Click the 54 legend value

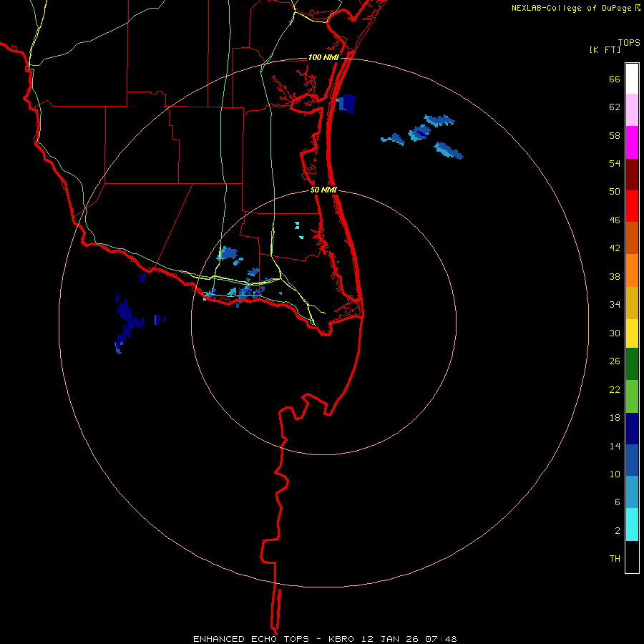(x=615, y=163)
